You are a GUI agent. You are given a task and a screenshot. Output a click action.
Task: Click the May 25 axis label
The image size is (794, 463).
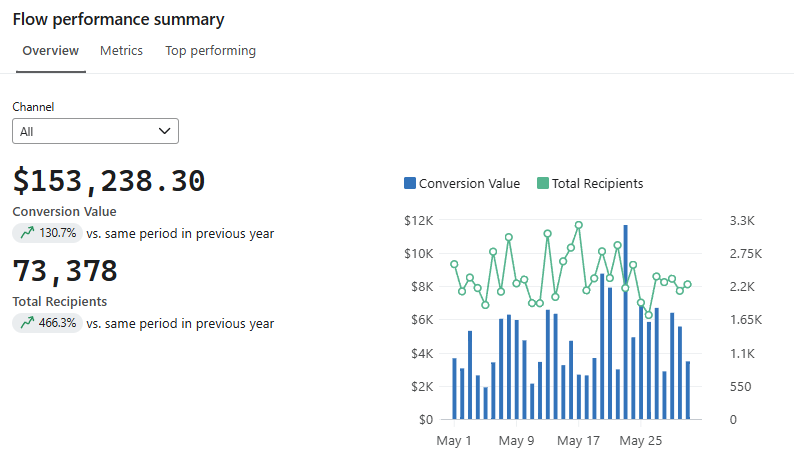(641, 441)
